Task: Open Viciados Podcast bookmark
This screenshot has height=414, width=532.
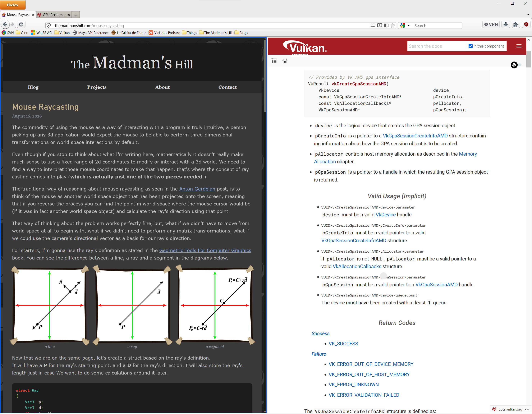Action: (x=164, y=32)
